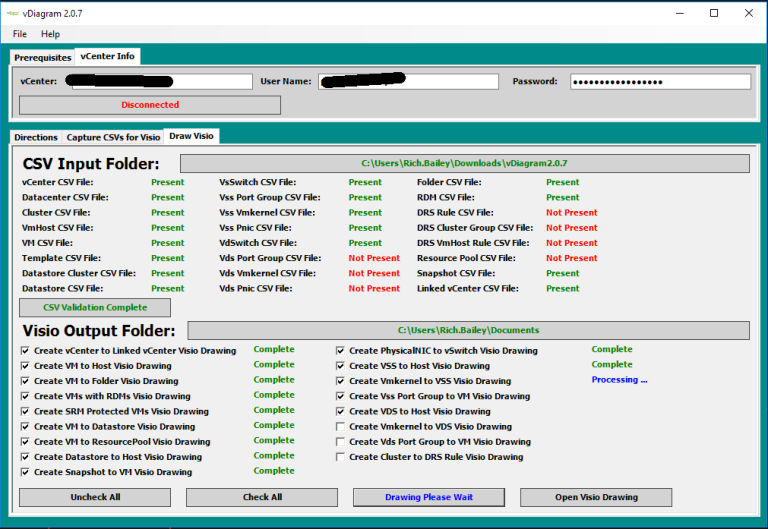Viewport: 768px width, 529px height.
Task: Switch to Capture CSVs for Visio tab
Action: pyautogui.click(x=113, y=137)
